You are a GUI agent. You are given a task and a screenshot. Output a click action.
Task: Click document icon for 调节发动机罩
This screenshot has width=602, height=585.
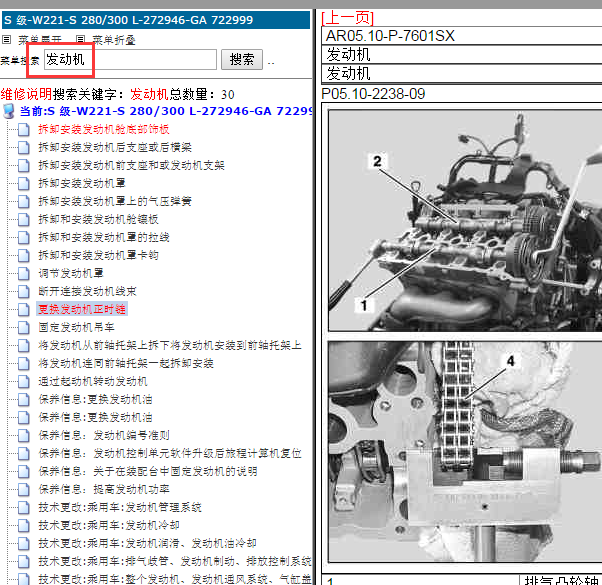tap(23, 274)
